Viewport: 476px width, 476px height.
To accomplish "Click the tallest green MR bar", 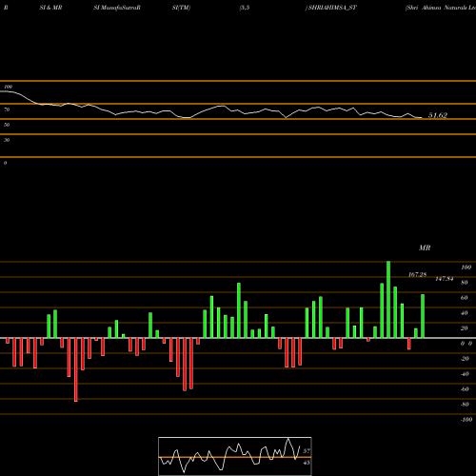I will 388,300.
